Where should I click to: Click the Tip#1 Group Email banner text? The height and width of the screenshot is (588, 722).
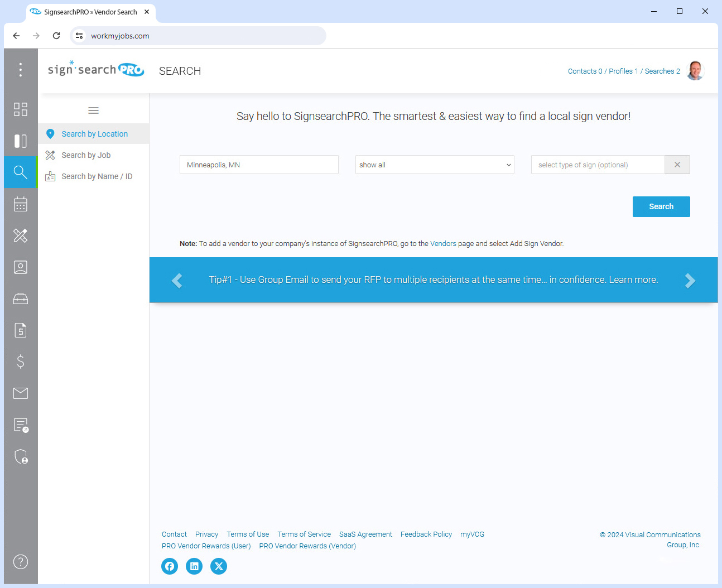tap(434, 279)
